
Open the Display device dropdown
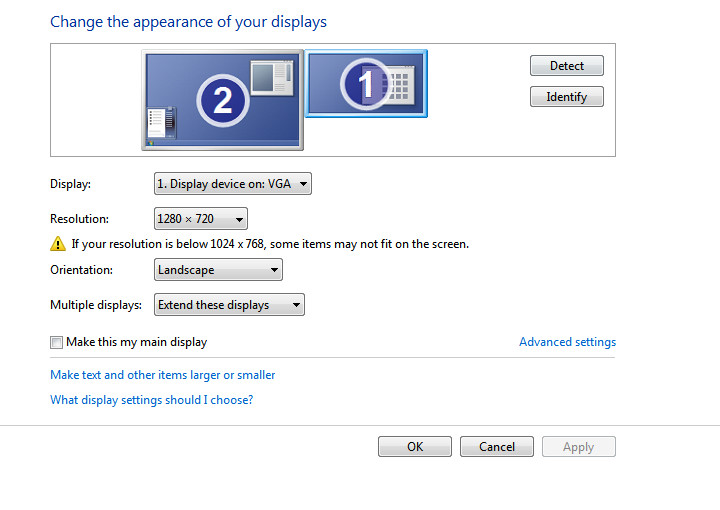pyautogui.click(x=233, y=184)
